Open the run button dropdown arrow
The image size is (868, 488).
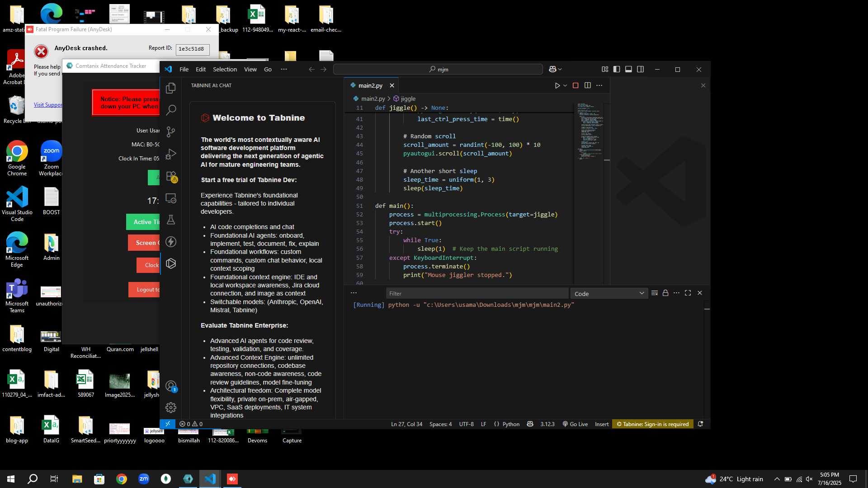pyautogui.click(x=565, y=85)
